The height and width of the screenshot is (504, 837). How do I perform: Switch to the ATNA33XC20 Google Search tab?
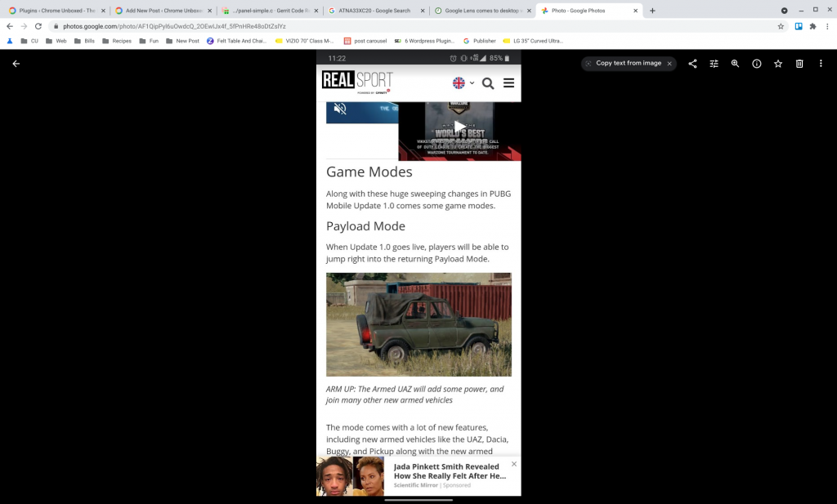tap(375, 11)
